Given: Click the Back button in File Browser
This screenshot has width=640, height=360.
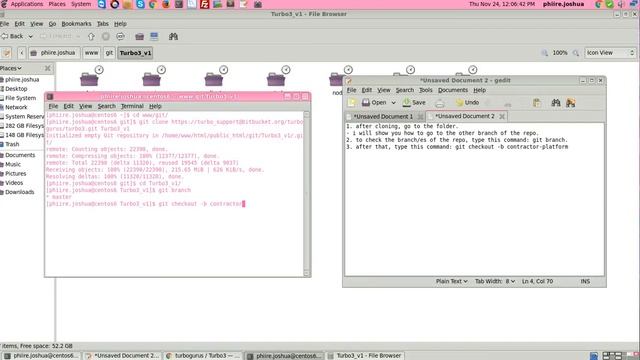Looking at the screenshot, I should click(13, 36).
